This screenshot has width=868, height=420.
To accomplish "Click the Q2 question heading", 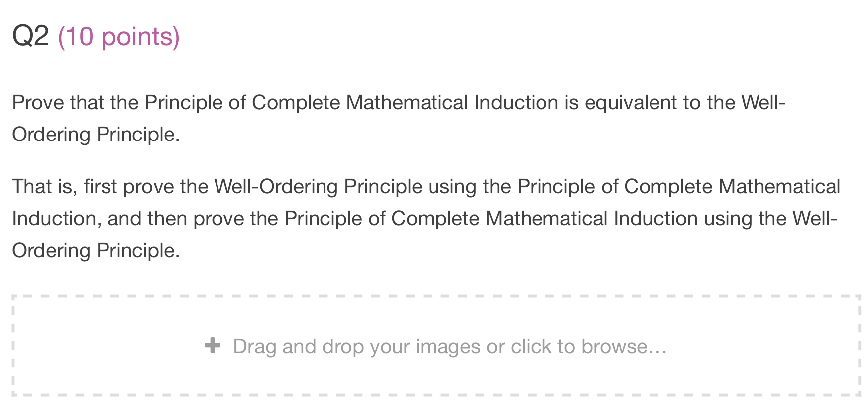I will point(31,35).
